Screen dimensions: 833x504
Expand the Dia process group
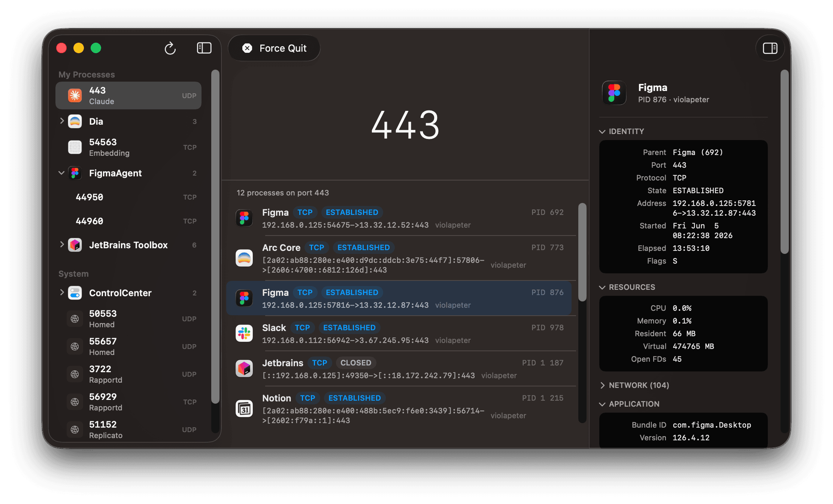[62, 121]
